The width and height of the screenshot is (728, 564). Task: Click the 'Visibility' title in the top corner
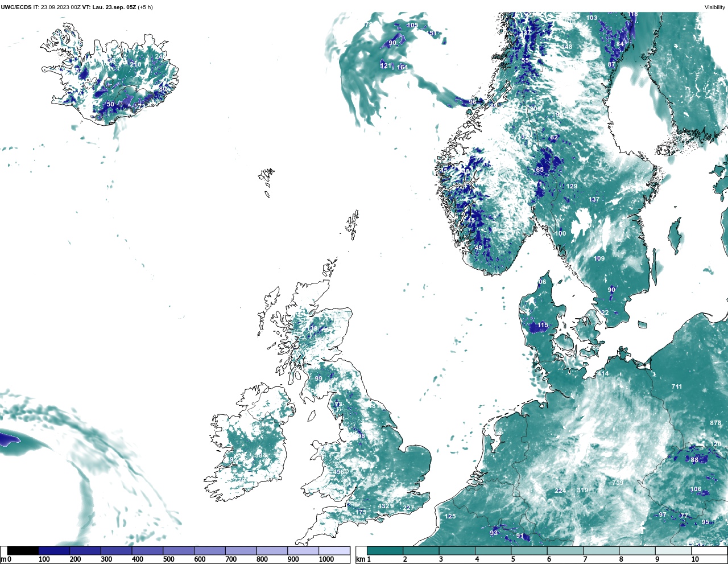tap(715, 7)
